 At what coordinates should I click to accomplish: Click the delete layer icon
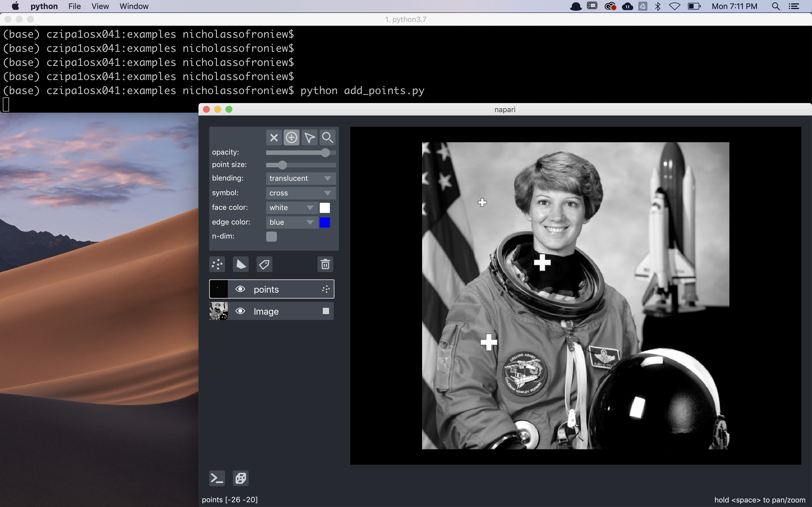[326, 263]
